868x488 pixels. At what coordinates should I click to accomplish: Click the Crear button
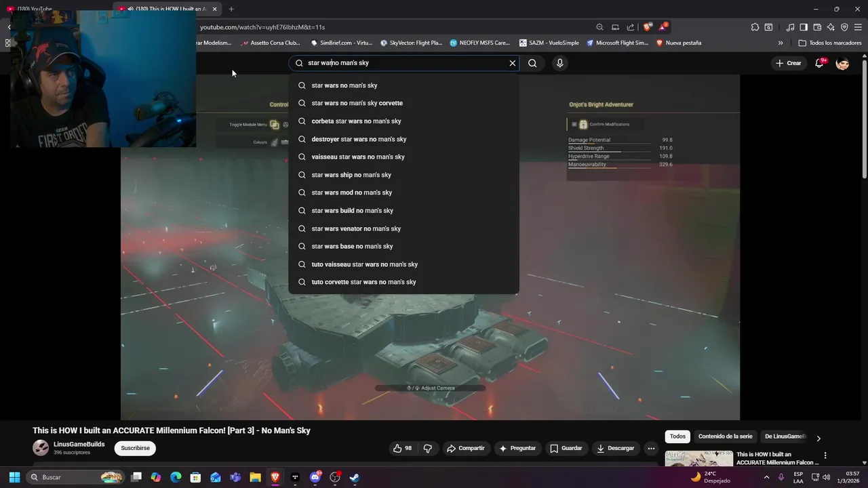[x=788, y=63]
